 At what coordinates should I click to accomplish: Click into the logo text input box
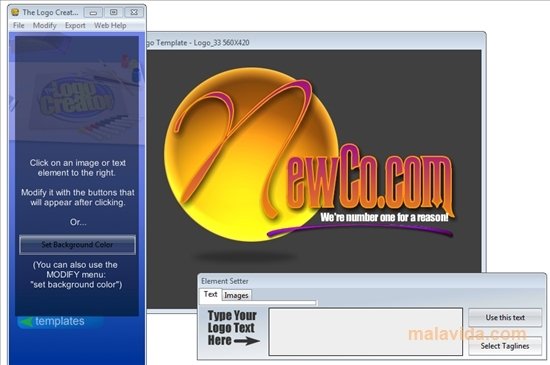point(365,332)
